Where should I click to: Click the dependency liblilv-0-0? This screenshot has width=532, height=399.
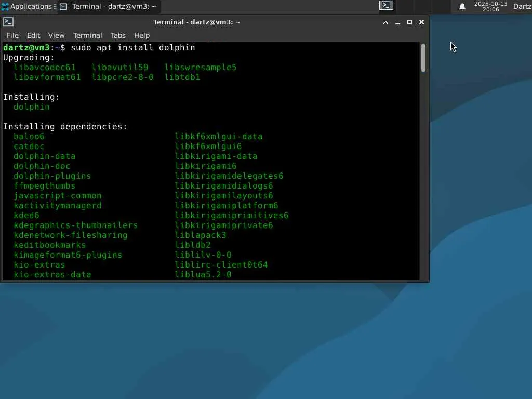[x=203, y=255]
